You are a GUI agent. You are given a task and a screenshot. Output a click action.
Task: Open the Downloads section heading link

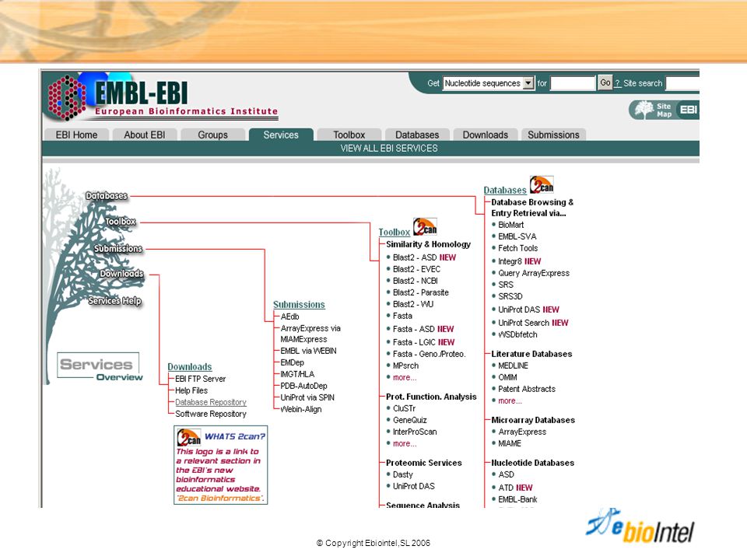190,366
